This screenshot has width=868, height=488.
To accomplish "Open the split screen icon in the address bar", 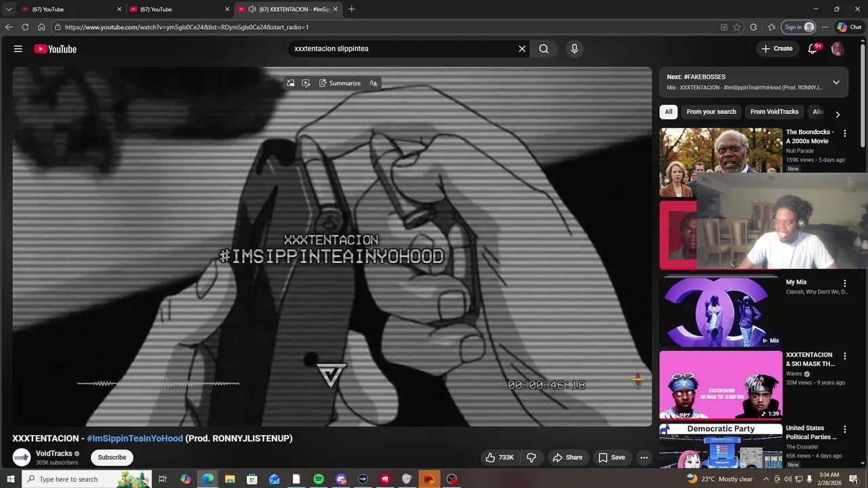I will pos(724,27).
